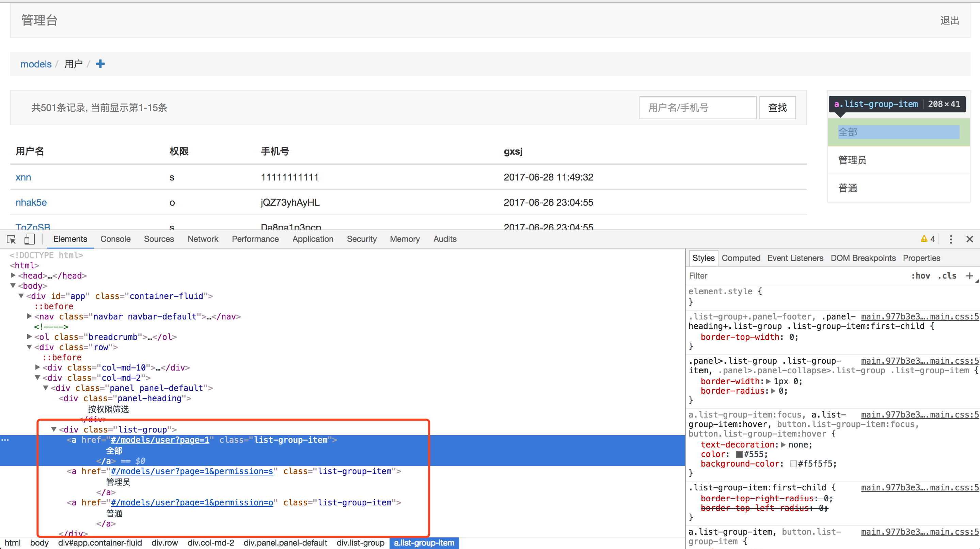Focus the 用户名/手机号 search field
Viewport: 980px width, 549px height.
tap(697, 108)
